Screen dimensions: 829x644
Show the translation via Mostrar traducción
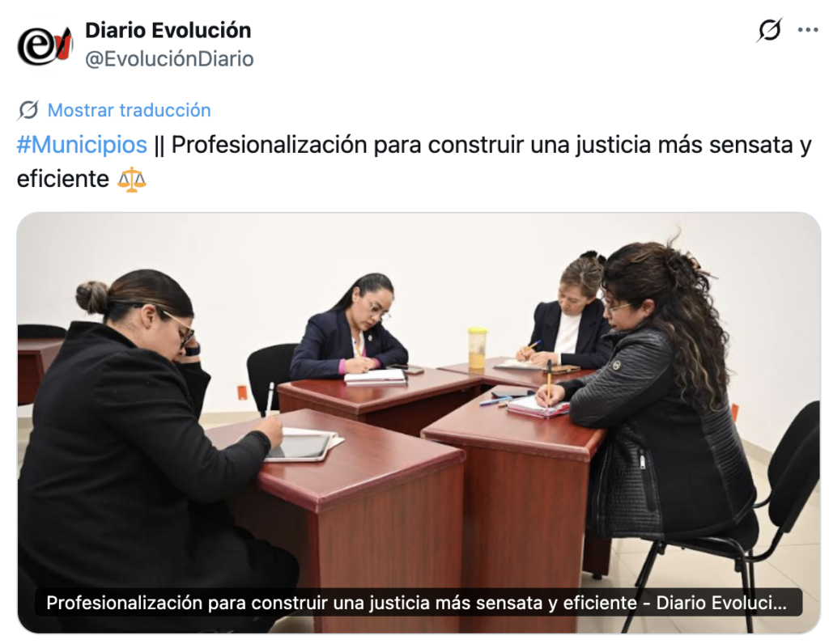129,110
